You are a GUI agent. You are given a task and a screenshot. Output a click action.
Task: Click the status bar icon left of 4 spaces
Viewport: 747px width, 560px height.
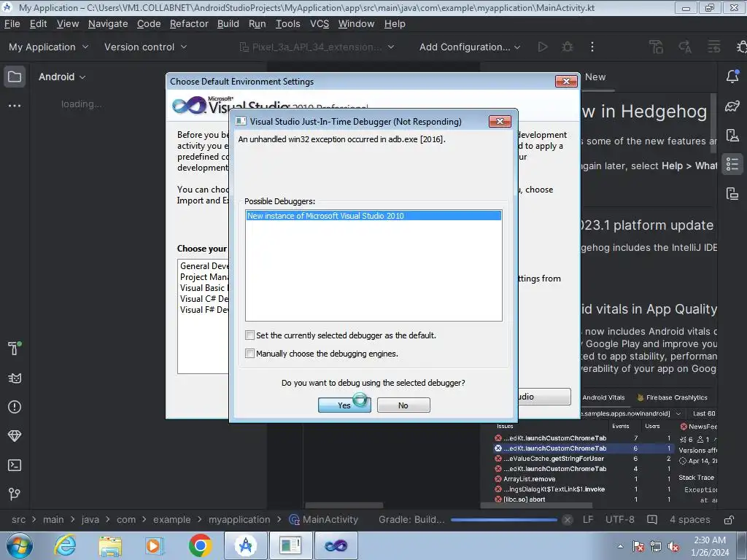[x=652, y=519]
